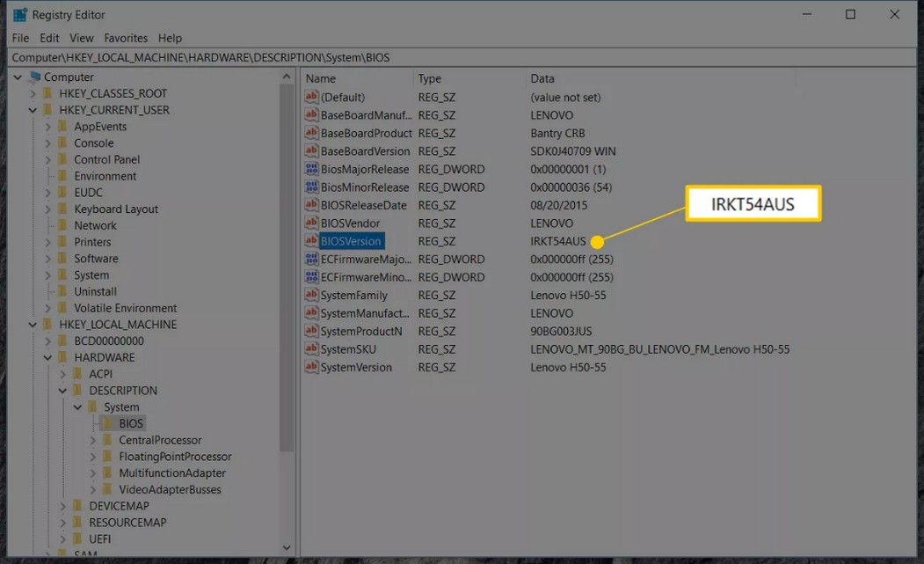Click the registry path address bar
924x564 pixels.
[x=462, y=57]
